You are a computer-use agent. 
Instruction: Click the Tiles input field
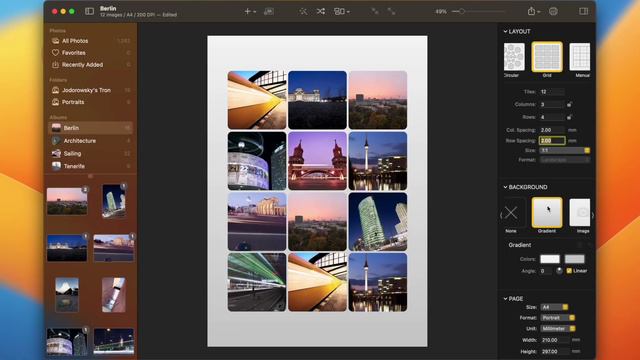[552, 92]
